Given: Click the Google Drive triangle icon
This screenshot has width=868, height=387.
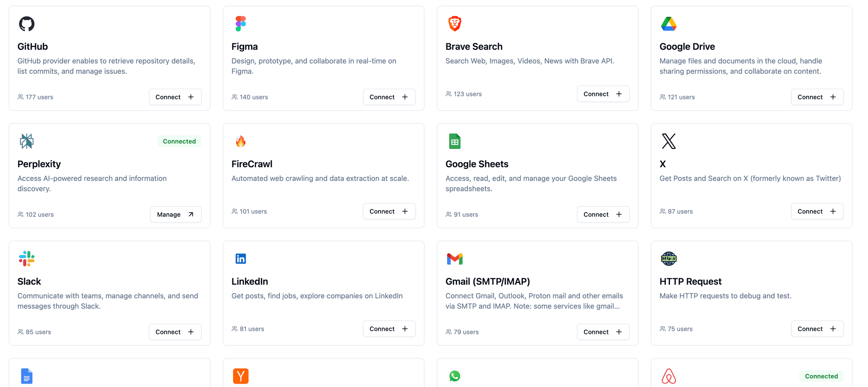Looking at the screenshot, I should click(669, 24).
